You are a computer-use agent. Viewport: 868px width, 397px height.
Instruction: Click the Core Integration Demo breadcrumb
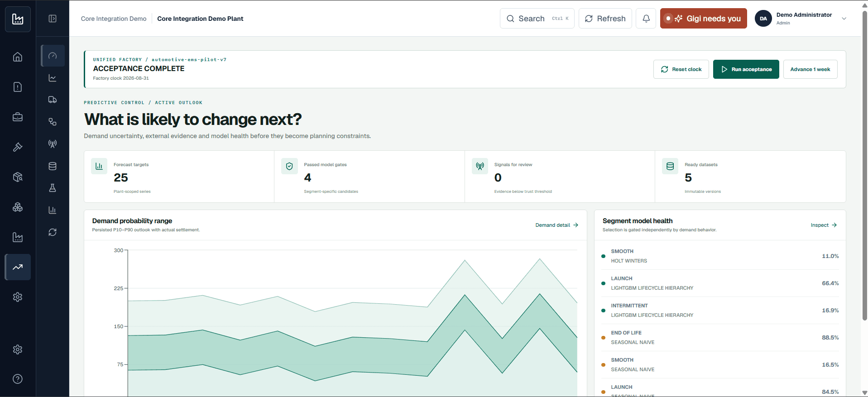114,19
